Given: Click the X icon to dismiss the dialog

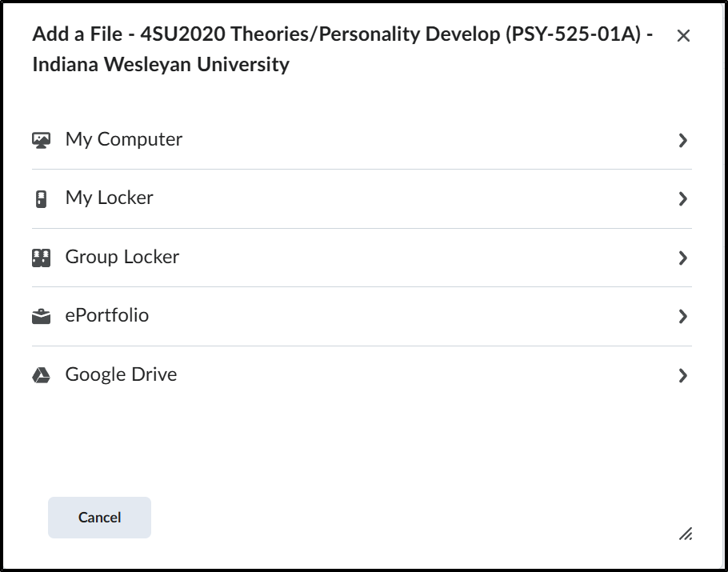Looking at the screenshot, I should tap(684, 36).
